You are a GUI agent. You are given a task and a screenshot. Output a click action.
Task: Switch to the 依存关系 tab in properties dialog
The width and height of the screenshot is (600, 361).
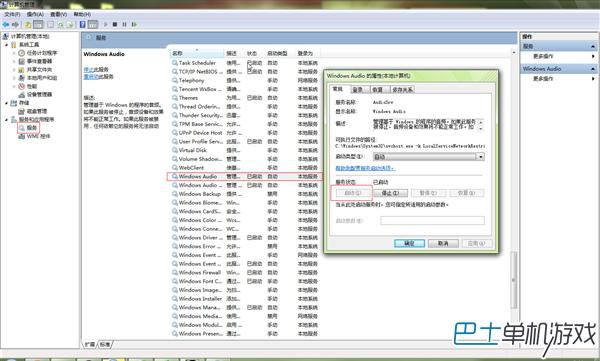click(x=402, y=90)
